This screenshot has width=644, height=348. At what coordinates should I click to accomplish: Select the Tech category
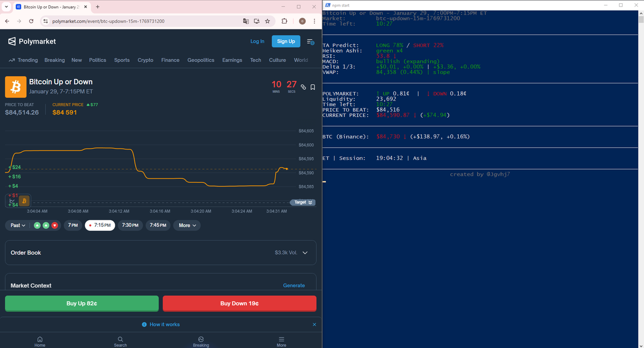pyautogui.click(x=255, y=60)
